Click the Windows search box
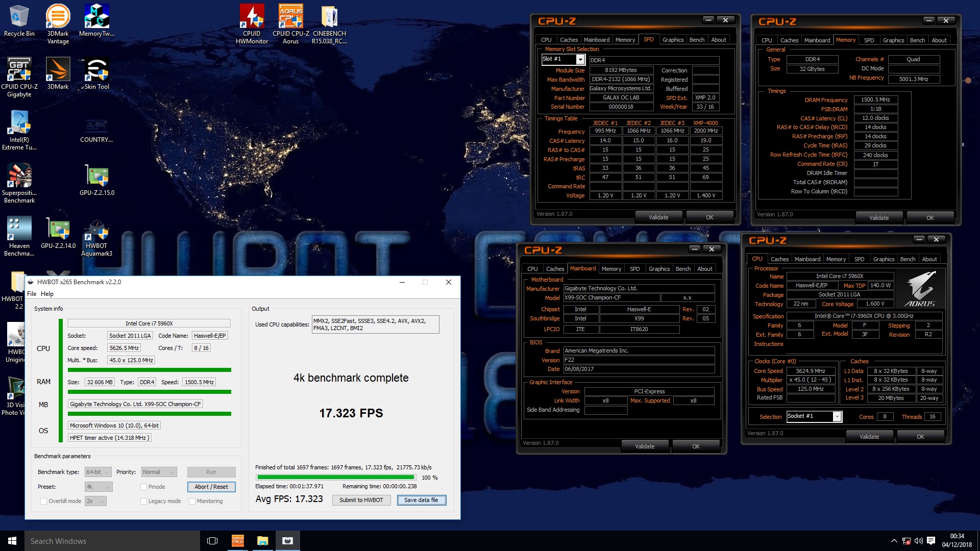Viewport: 980px width, 551px height. tap(112, 541)
